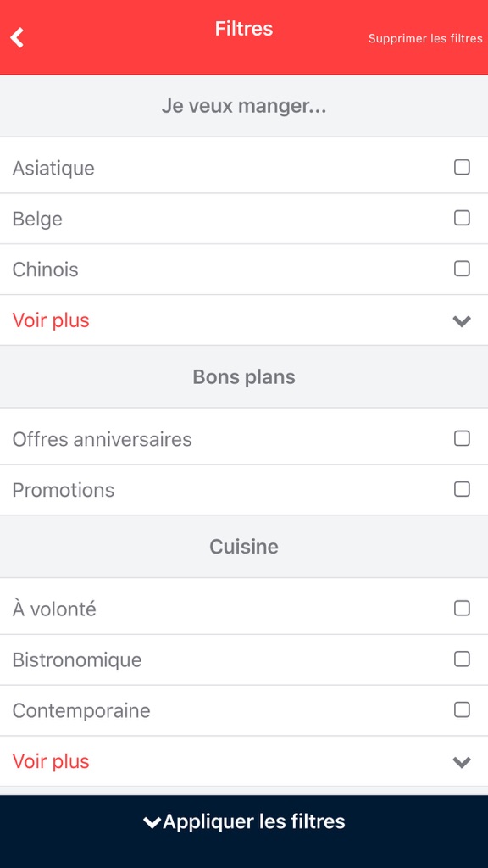The width and height of the screenshot is (488, 868).
Task: Select the Bons plans section header
Action: [244, 376]
